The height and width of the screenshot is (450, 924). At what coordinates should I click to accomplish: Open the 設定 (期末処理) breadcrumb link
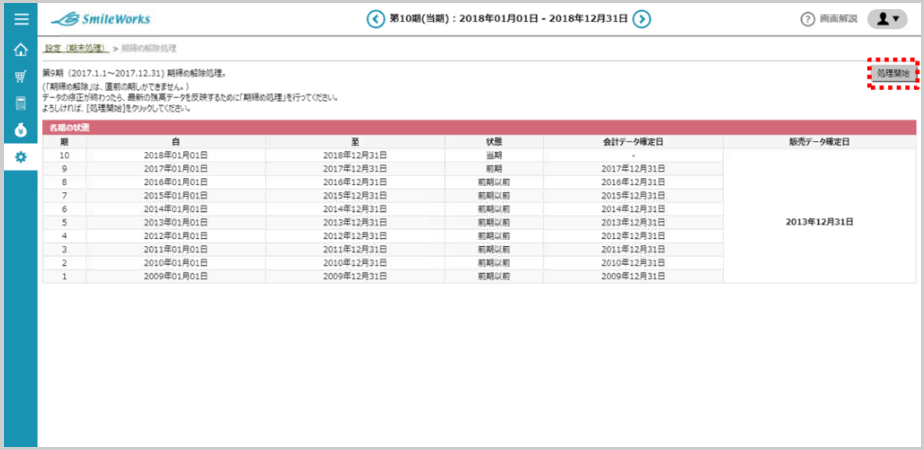point(76,48)
